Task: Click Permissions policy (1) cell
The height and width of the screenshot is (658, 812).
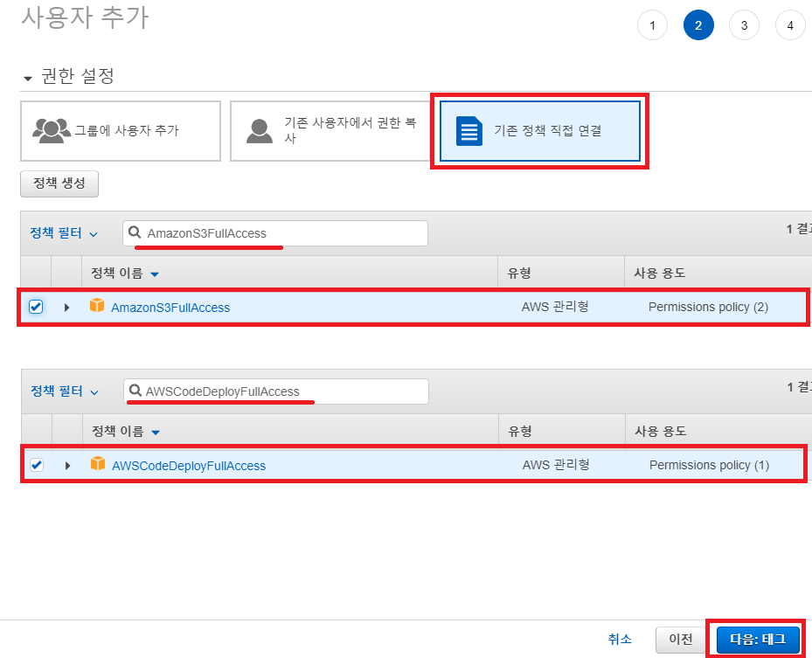Action: pyautogui.click(x=710, y=465)
